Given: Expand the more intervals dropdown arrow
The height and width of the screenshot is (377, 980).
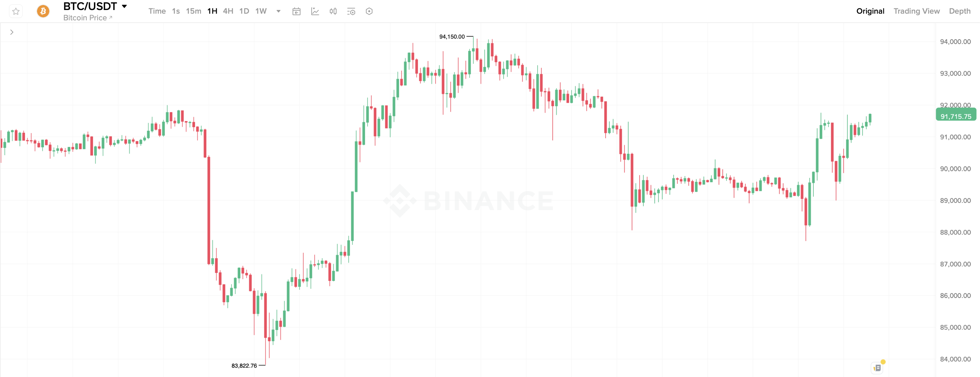Looking at the screenshot, I should coord(278,11).
